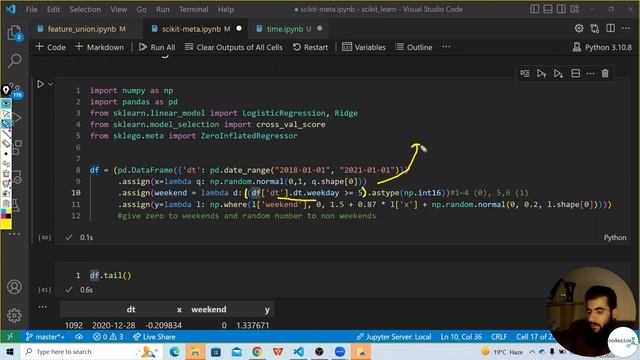The width and height of the screenshot is (640, 360).
Task: Click taskbar search box
Action: (91, 351)
